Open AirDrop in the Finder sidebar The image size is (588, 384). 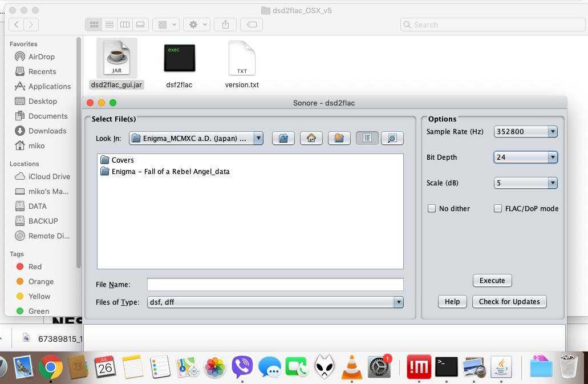click(34, 56)
